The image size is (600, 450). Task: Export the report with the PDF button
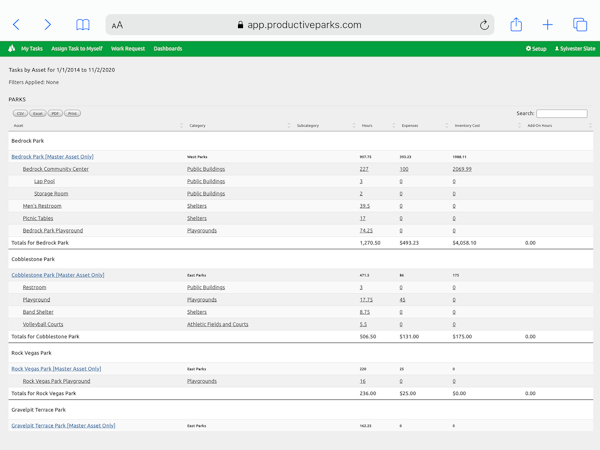click(x=55, y=114)
